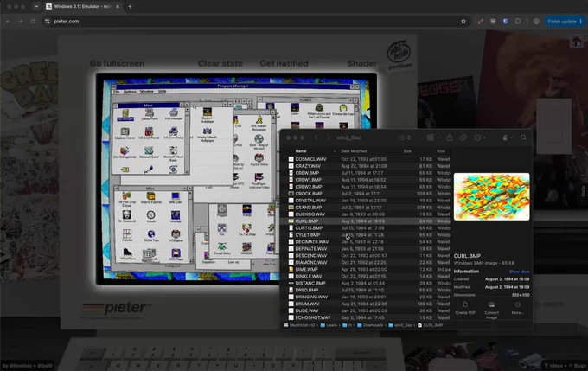Open Help menu in Program Manager

pos(162,92)
